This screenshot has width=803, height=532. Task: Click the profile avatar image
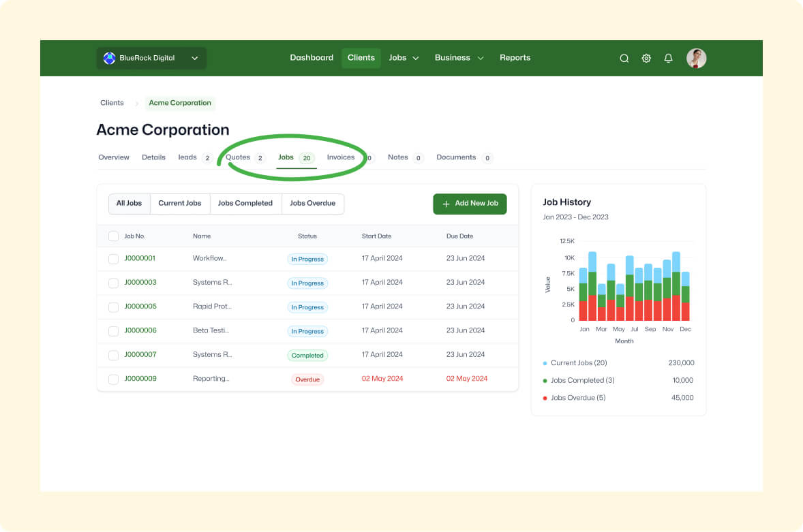pyautogui.click(x=696, y=58)
